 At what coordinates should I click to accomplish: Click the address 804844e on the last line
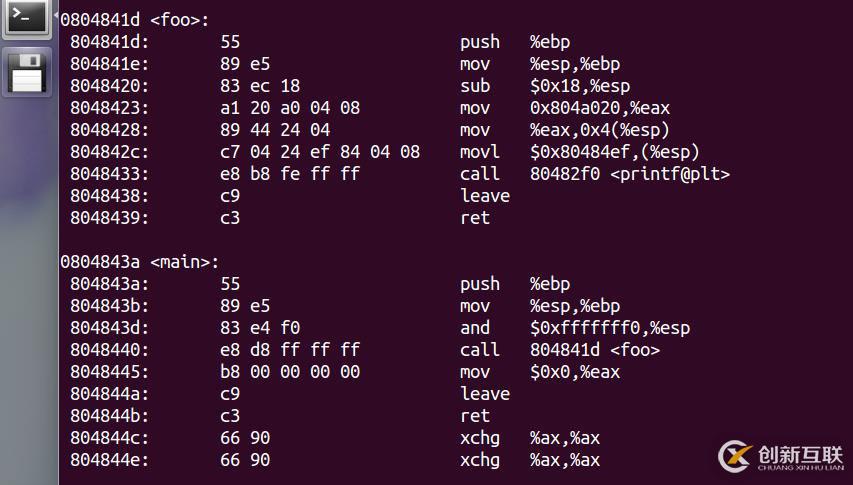109,460
